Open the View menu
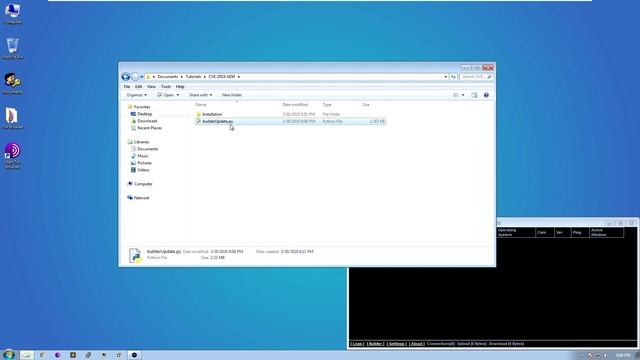Viewport: 640px width, 360px height. [151, 87]
